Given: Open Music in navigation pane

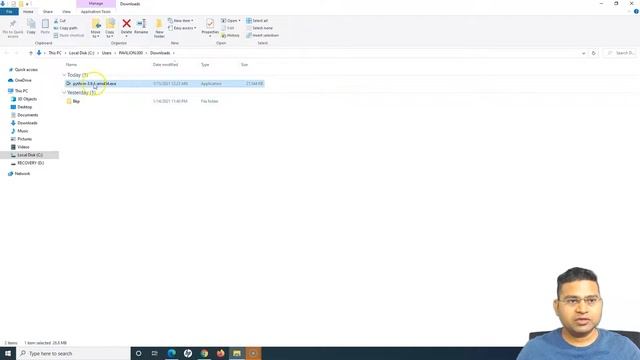Looking at the screenshot, I should click(23, 131).
